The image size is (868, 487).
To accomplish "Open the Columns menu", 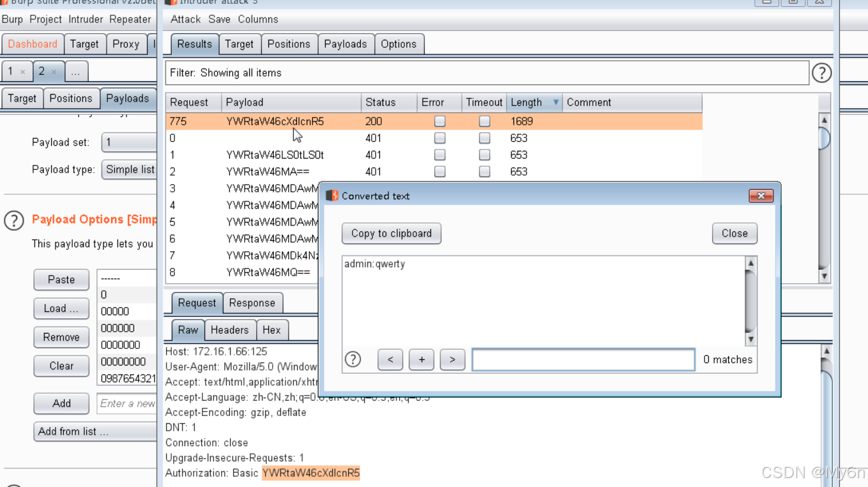I will click(x=258, y=19).
